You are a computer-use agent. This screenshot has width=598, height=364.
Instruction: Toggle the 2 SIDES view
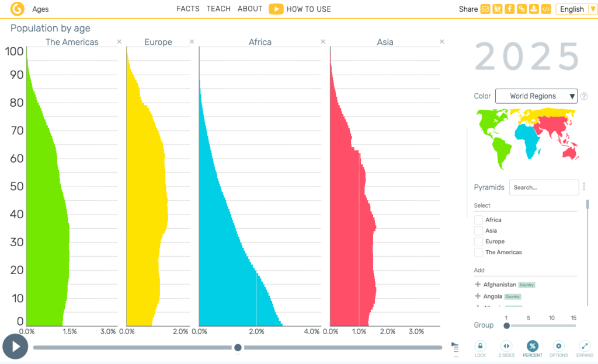pyautogui.click(x=506, y=348)
